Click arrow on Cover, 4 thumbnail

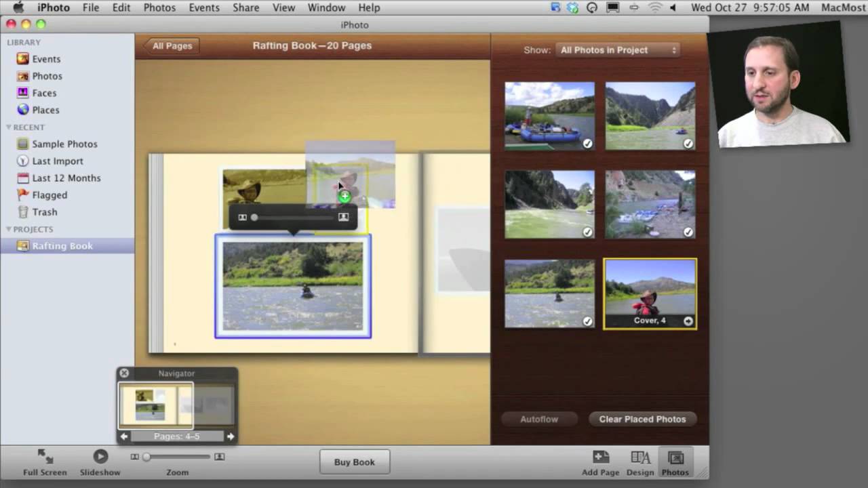click(x=688, y=321)
